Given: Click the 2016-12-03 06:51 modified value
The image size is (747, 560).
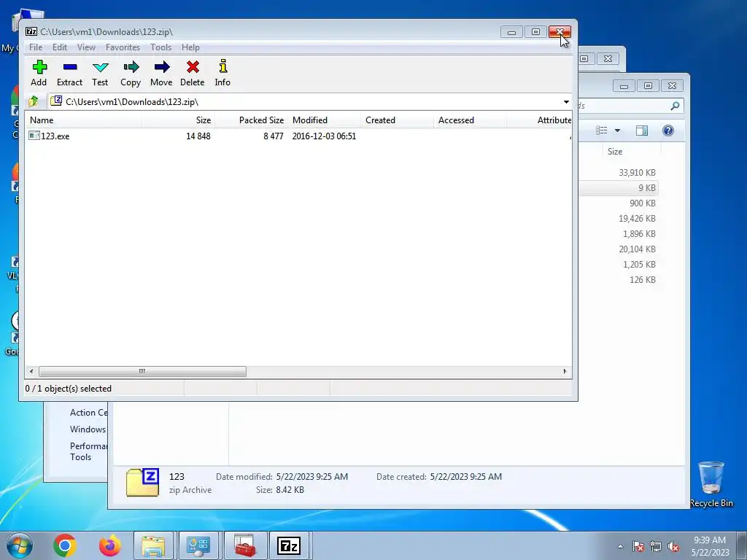Looking at the screenshot, I should (x=324, y=136).
